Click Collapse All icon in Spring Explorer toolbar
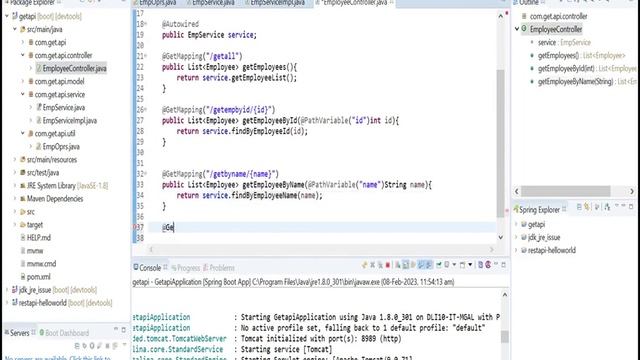The height and width of the screenshot is (360, 640). [x=579, y=207]
